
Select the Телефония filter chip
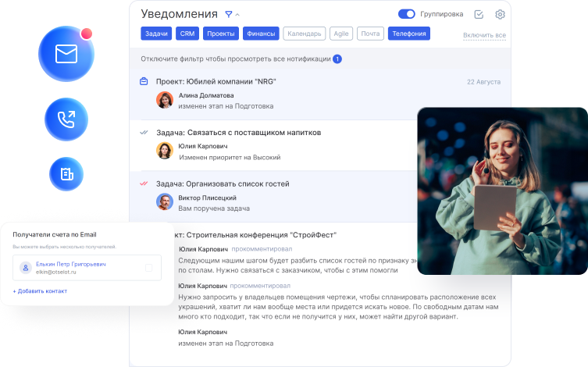(x=408, y=34)
